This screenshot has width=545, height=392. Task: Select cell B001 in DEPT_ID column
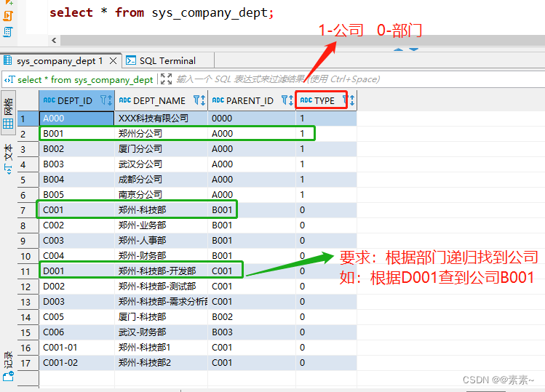point(76,133)
